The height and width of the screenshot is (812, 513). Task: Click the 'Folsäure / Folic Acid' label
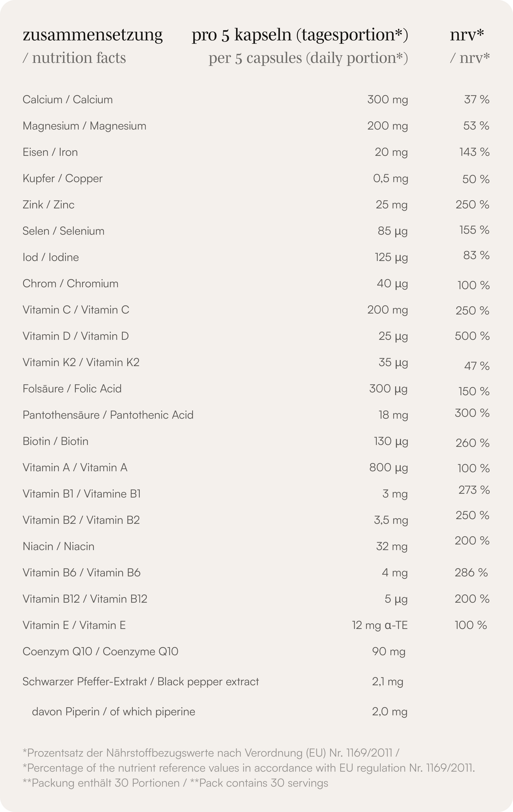[72, 389]
